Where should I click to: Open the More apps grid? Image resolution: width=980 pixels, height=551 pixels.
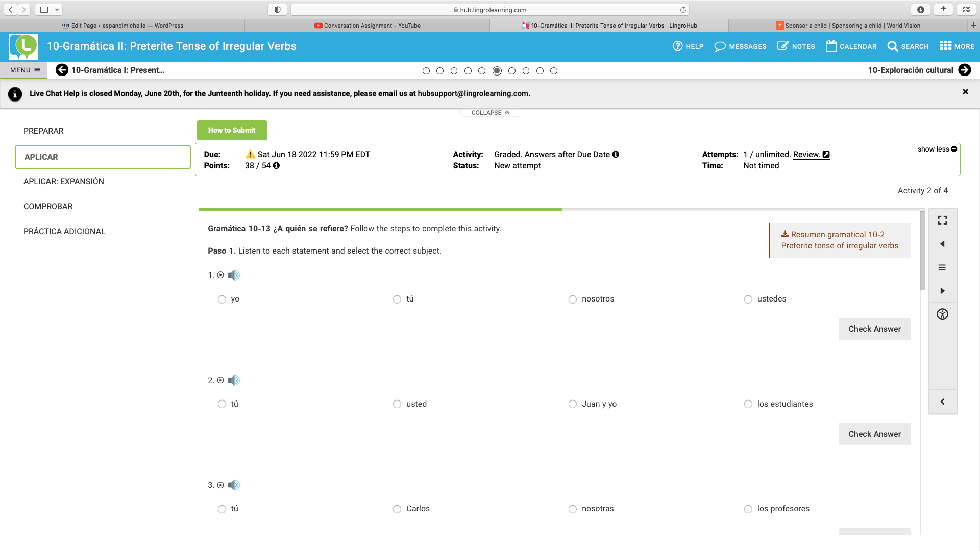click(x=957, y=46)
